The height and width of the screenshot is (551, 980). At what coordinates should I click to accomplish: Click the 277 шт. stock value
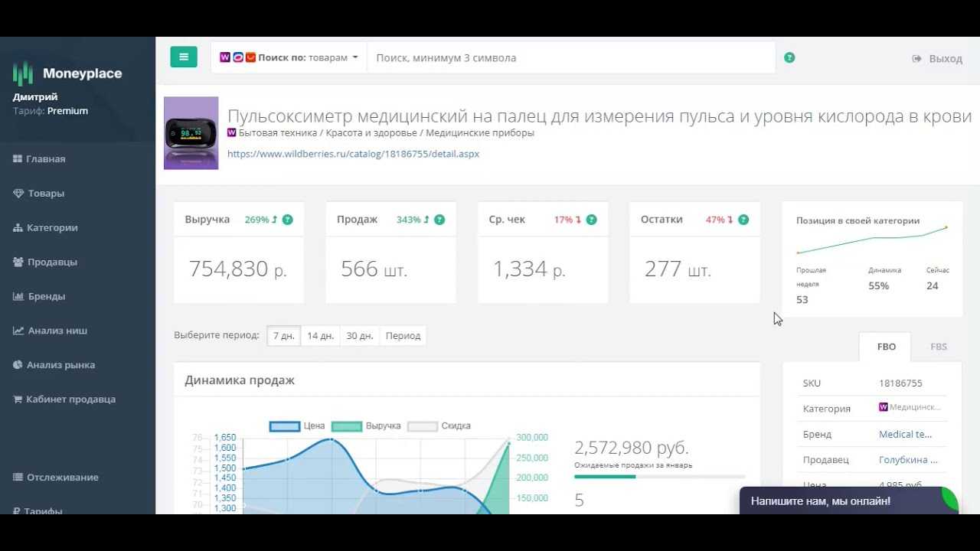(x=678, y=269)
